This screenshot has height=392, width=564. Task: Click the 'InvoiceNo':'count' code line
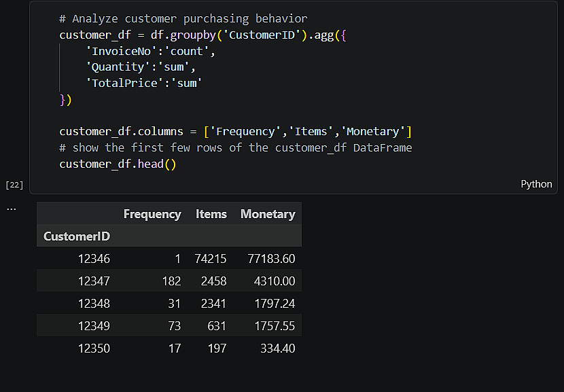(150, 51)
